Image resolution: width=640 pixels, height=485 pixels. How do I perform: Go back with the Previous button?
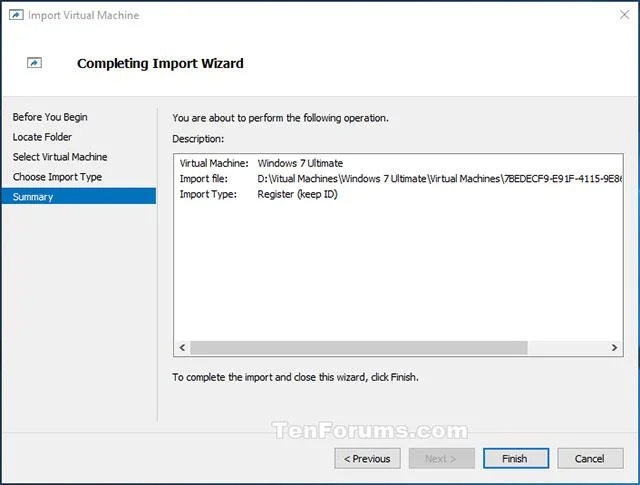(367, 458)
